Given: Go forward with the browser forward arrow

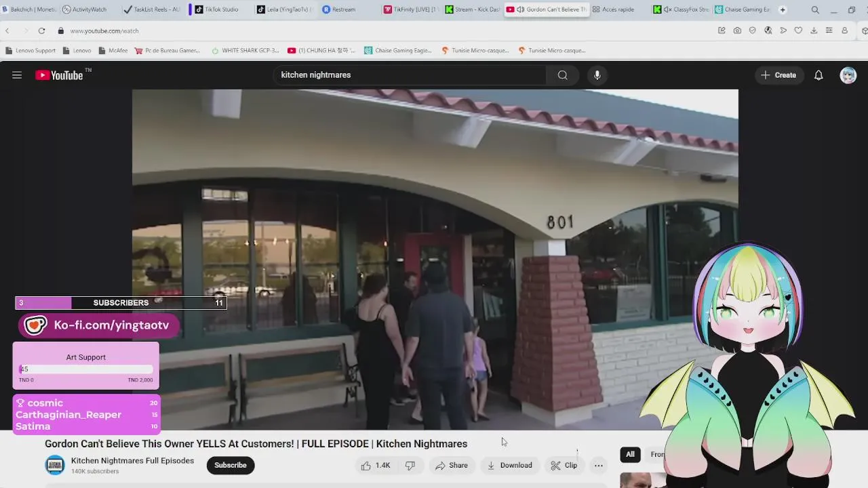Looking at the screenshot, I should pos(24,30).
